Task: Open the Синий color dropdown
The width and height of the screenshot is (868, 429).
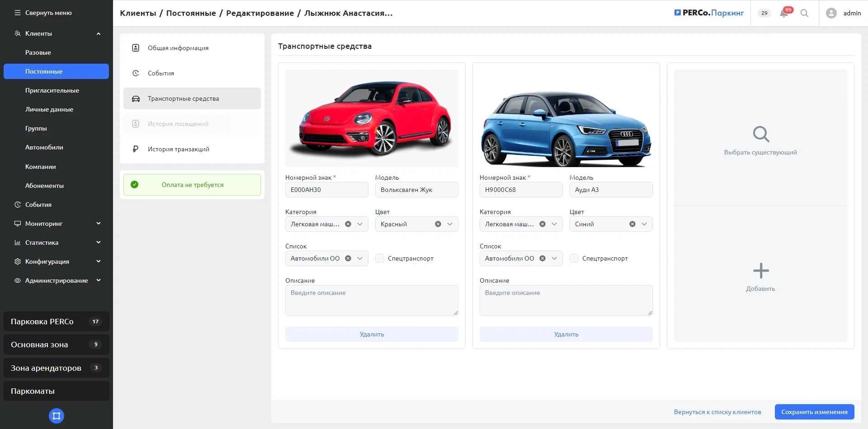Action: 644,224
